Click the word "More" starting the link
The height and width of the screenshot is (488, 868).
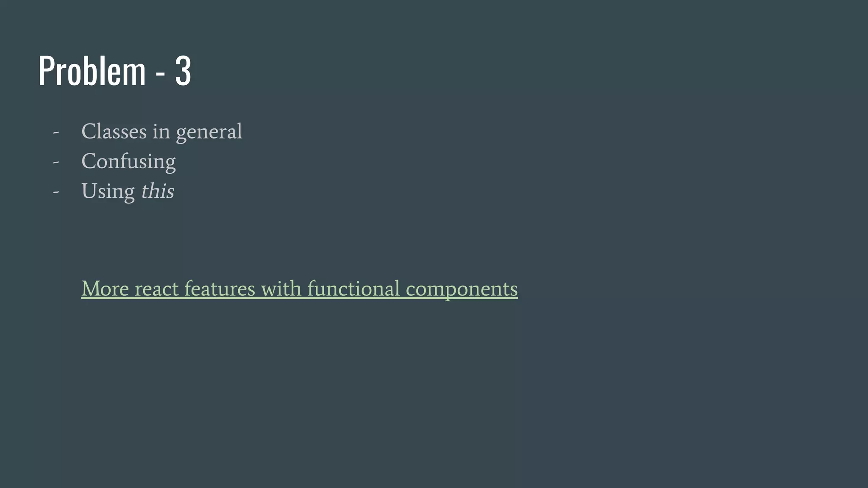(105, 288)
